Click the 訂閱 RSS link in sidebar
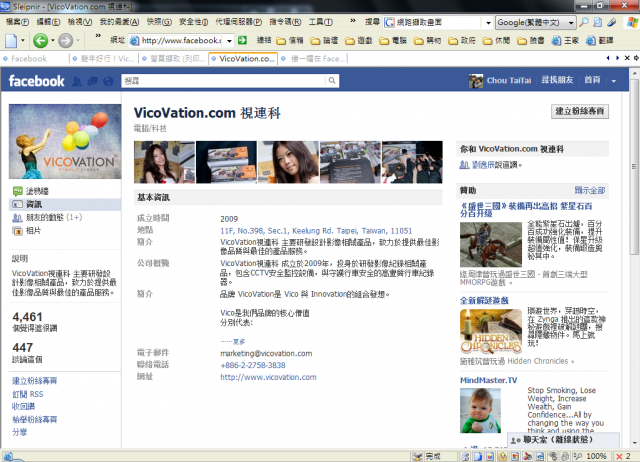 point(27,394)
